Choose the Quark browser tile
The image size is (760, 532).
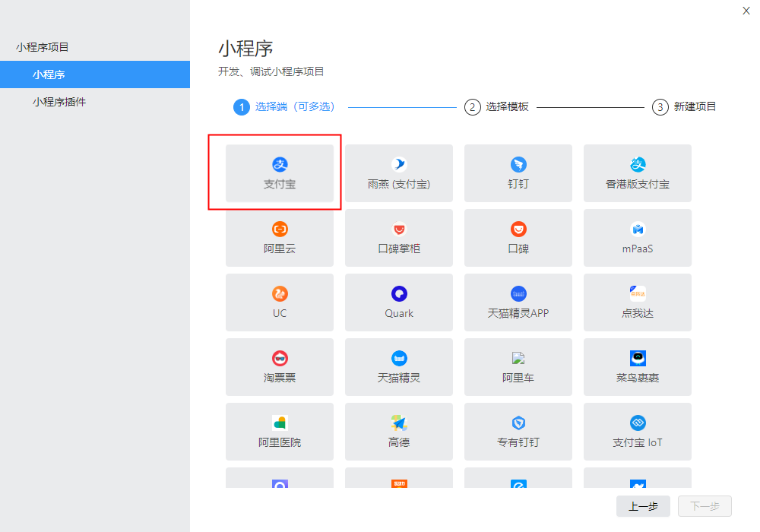point(399,302)
